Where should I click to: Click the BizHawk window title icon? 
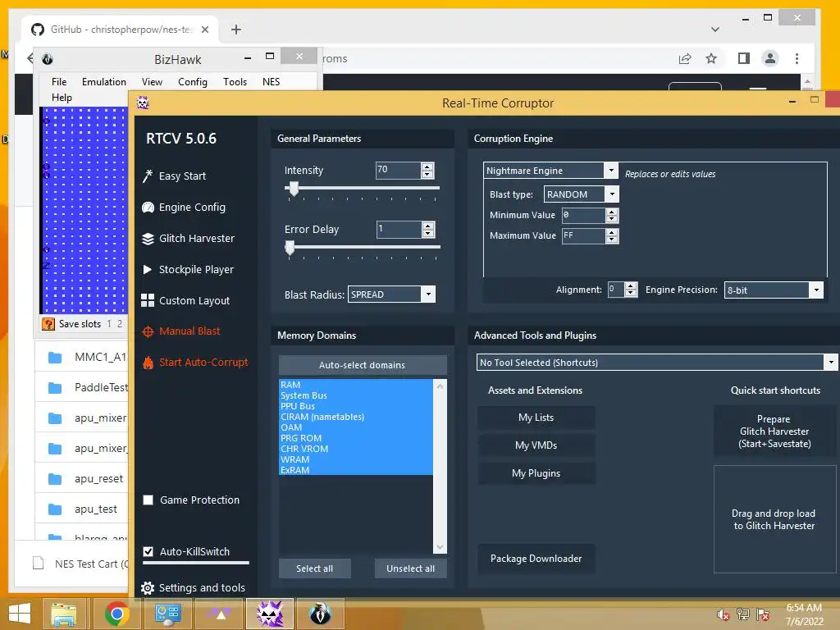[x=47, y=59]
